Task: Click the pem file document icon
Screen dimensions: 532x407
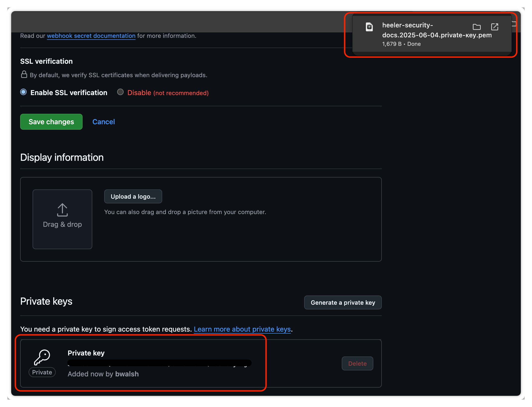Action: point(369,27)
